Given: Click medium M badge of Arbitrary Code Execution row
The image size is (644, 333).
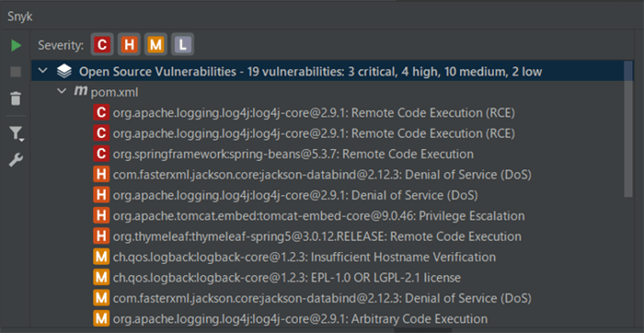Looking at the screenshot, I should 101,318.
